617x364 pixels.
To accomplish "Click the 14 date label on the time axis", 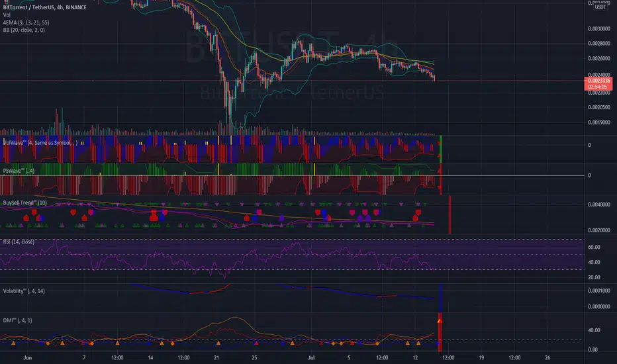I will (x=150, y=357).
